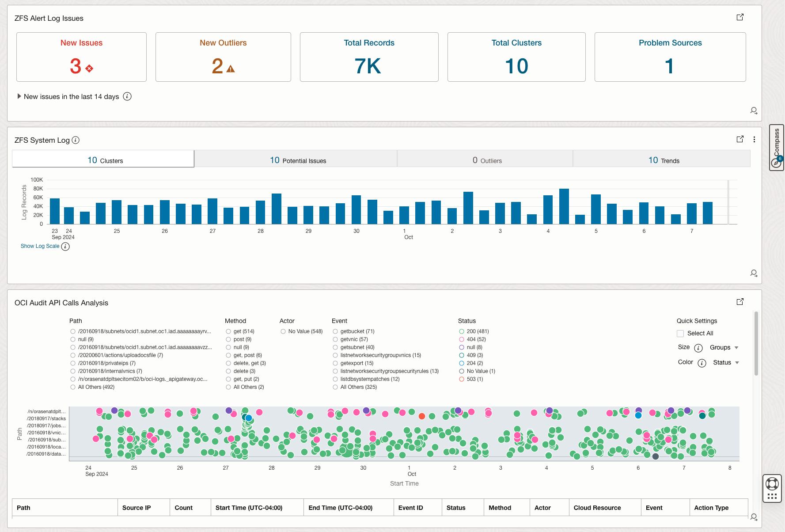Open the magnifier icon below ZFS System Log chart
Screen dimensions: 785x532
point(754,273)
